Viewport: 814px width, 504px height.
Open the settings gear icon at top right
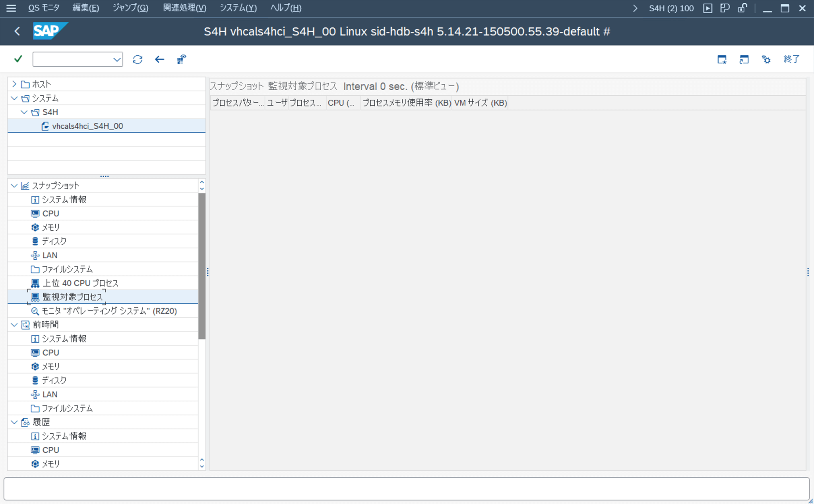click(x=766, y=59)
